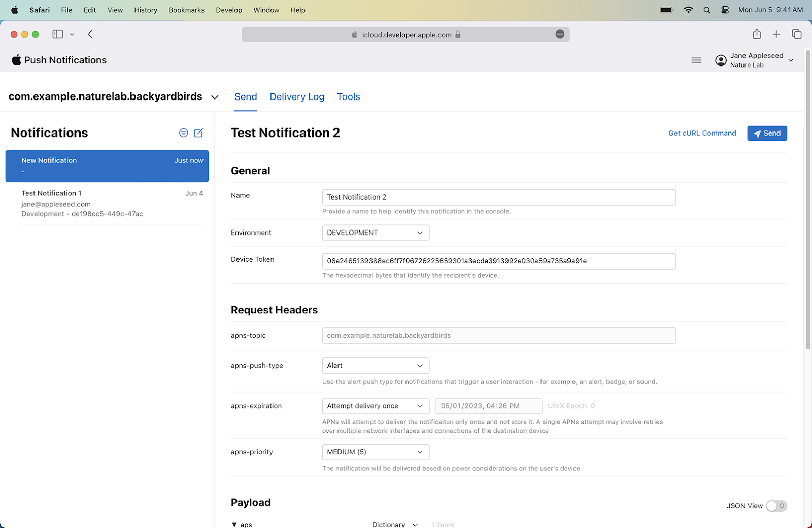Screen dimensions: 812x528
Task: Open the hamburger menu icon
Action: tap(696, 60)
